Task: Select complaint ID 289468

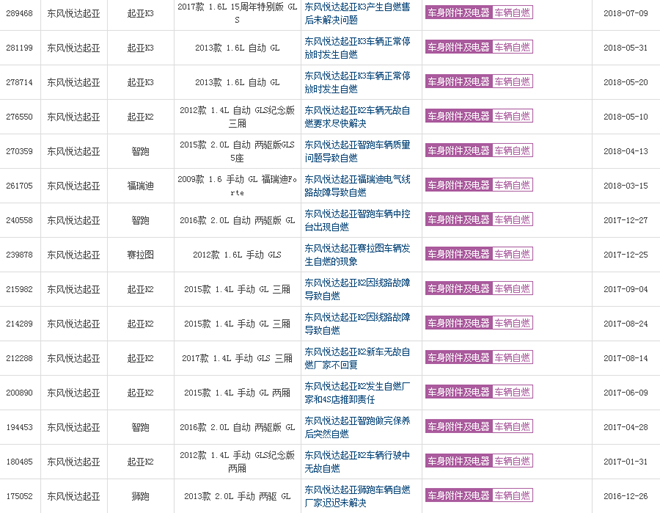Action: coord(19,13)
